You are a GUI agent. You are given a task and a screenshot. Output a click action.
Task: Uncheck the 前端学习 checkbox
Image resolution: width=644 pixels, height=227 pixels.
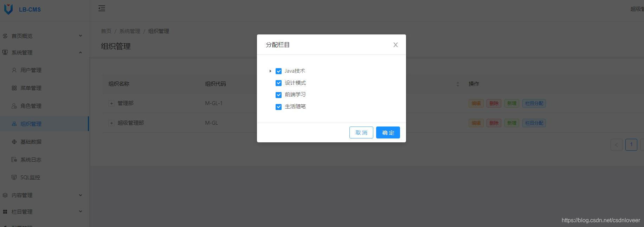pyautogui.click(x=278, y=95)
